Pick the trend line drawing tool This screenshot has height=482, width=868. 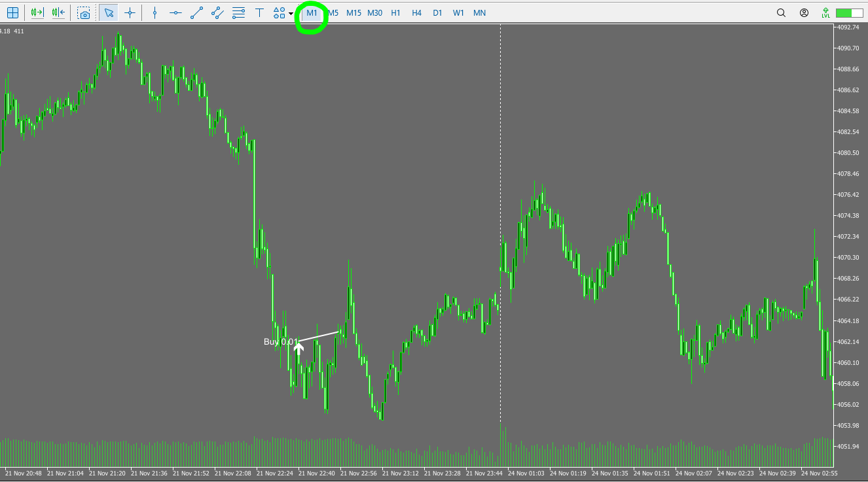[x=196, y=12]
